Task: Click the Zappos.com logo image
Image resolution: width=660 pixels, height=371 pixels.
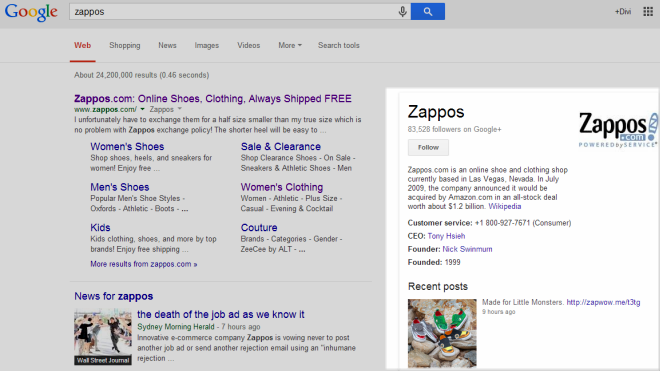Action: pos(618,130)
